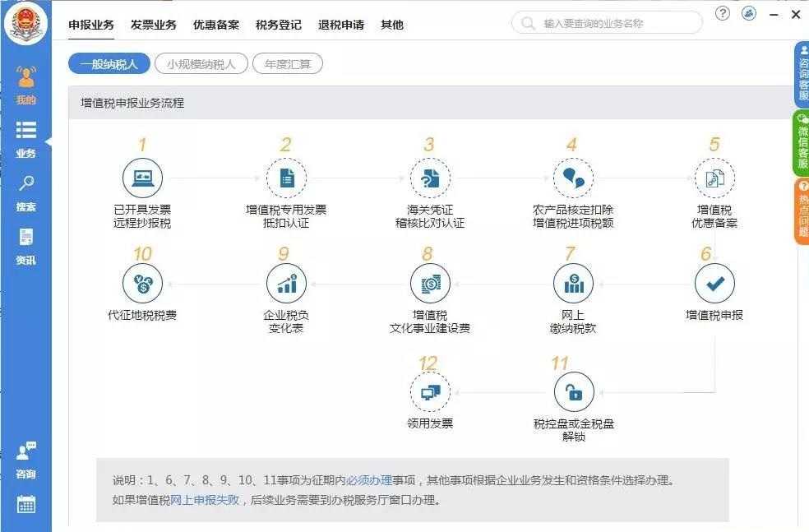809x532 pixels.
Task: Select the 年度汇算 option
Action: pyautogui.click(x=289, y=63)
